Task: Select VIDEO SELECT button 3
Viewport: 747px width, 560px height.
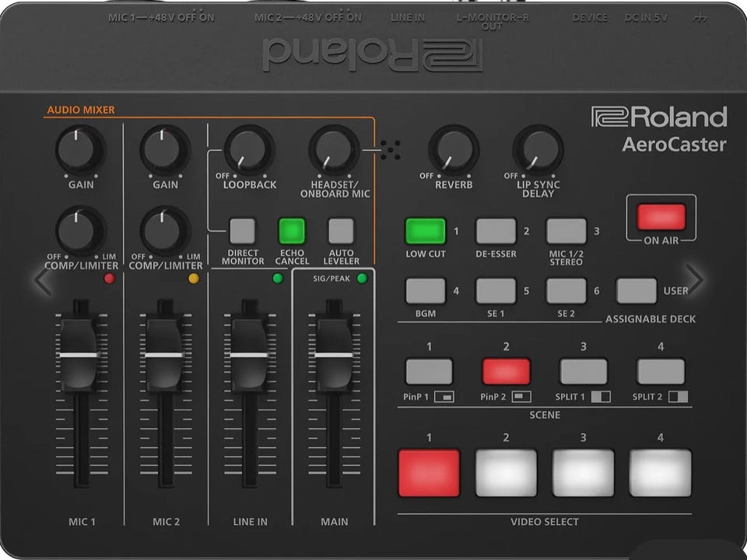Action: (583, 473)
